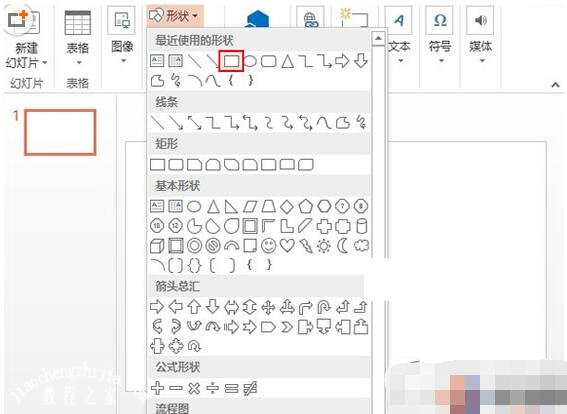
Task: Toggle the Shapes (形状) dropdown button
Action: coord(175,16)
